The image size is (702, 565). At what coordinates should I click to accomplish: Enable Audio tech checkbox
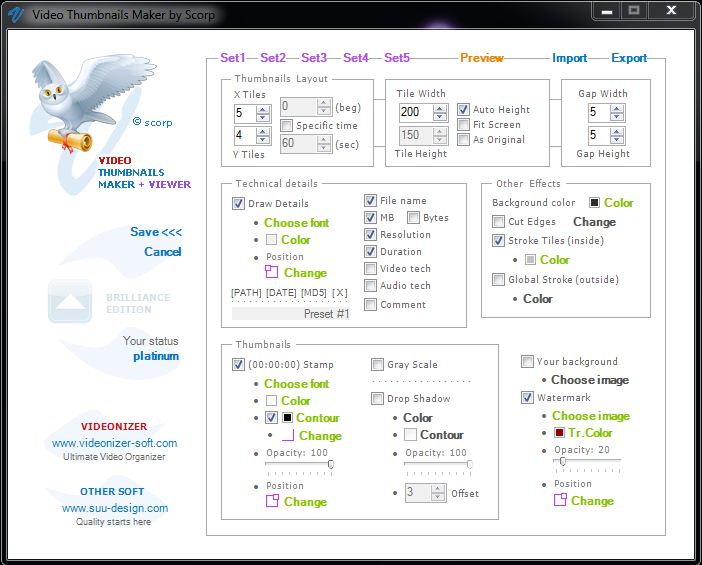[x=370, y=285]
